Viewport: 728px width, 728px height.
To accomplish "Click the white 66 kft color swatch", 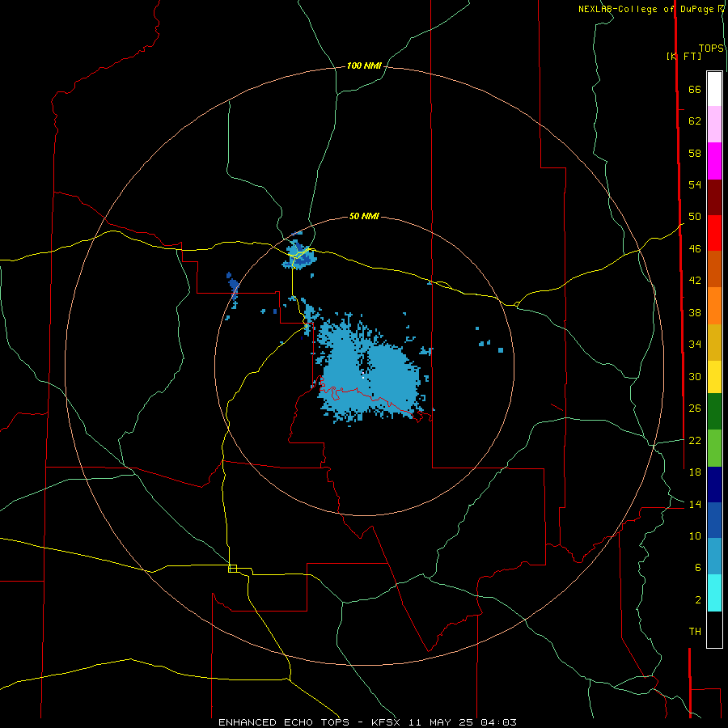I will click(714, 89).
